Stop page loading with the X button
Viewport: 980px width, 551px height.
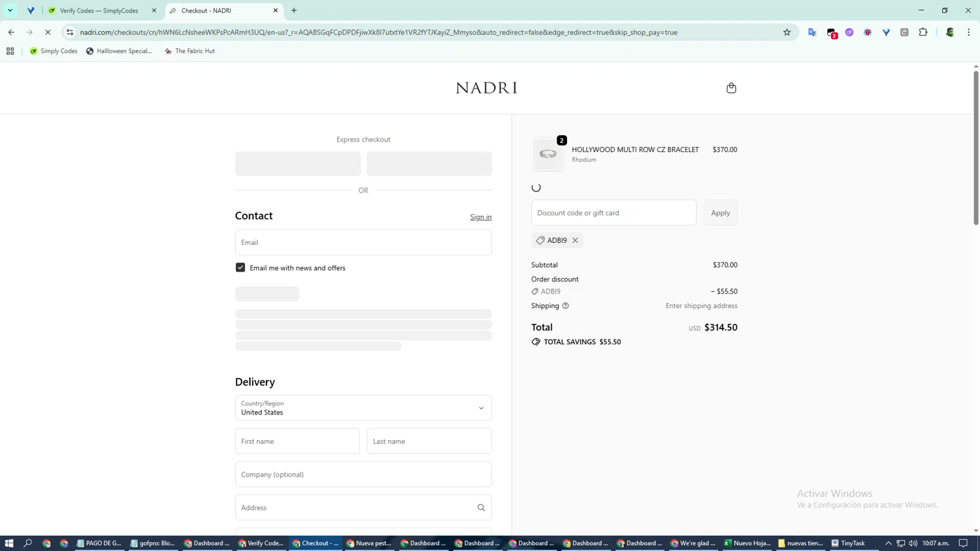coord(48,32)
